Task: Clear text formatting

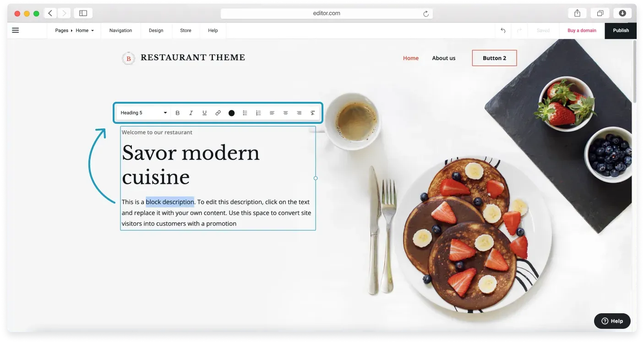Action: pos(313,113)
